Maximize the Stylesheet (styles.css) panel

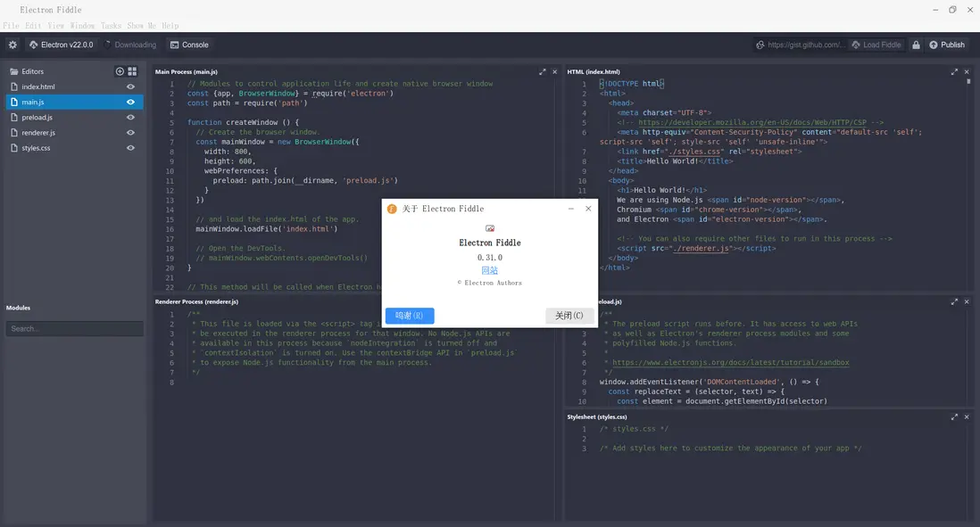(954, 416)
